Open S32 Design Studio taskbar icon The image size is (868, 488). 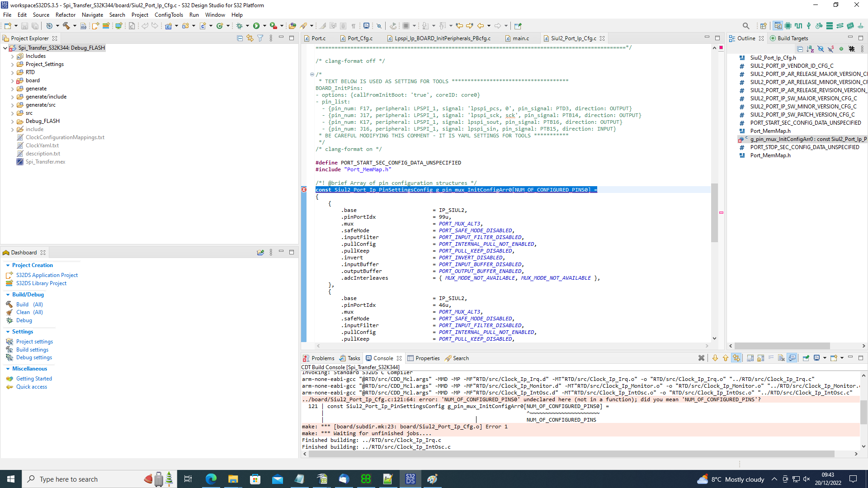coord(410,479)
